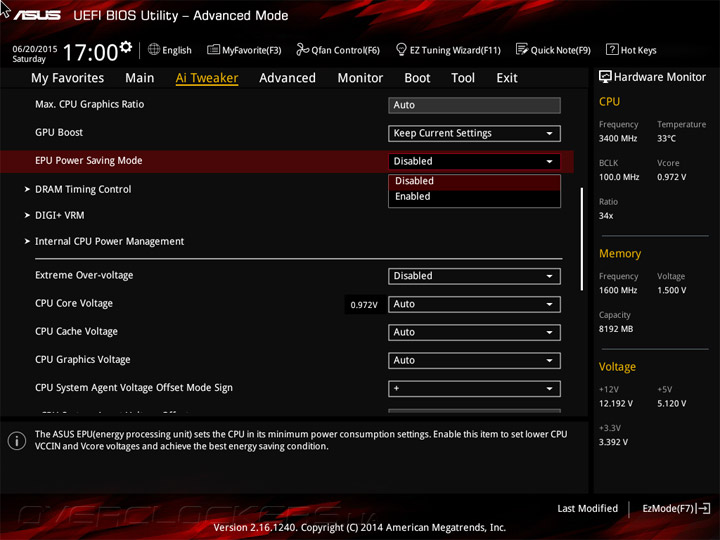
Task: Click the Extreme Over-voltage label
Action: (x=84, y=275)
